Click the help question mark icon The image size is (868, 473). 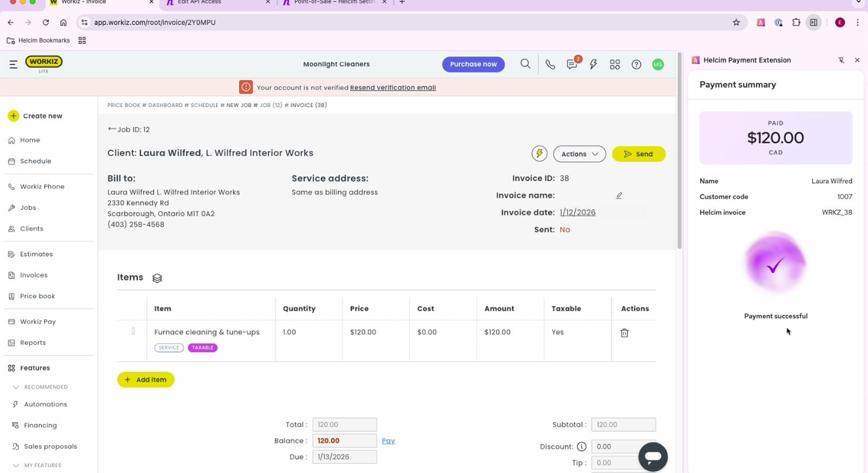(x=636, y=65)
